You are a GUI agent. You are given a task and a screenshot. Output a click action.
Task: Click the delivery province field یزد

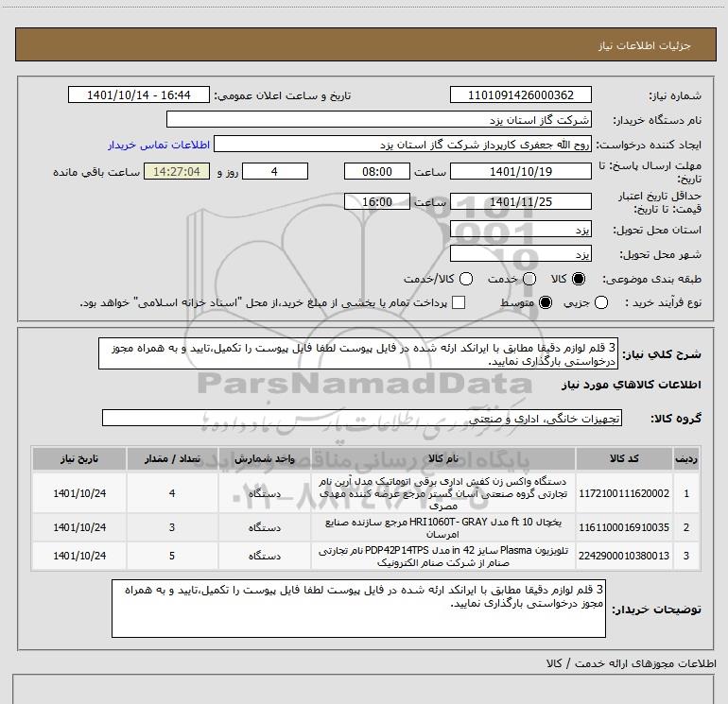point(520,230)
